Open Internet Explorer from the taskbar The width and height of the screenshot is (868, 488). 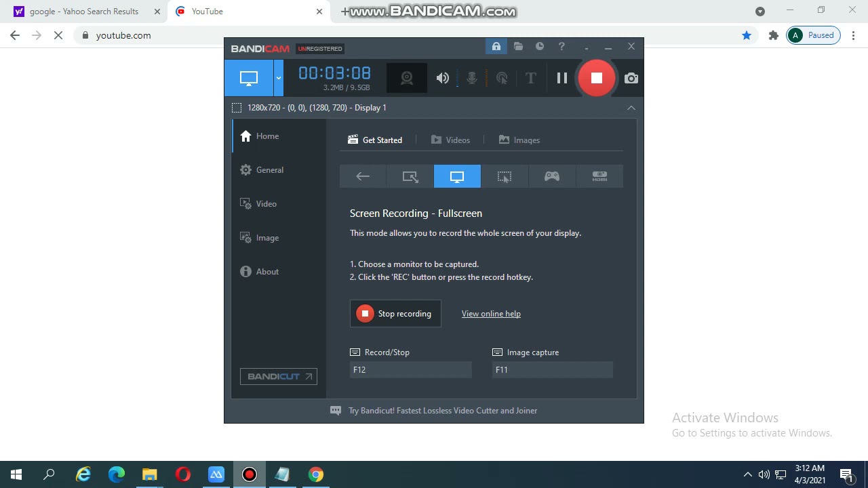click(x=83, y=474)
